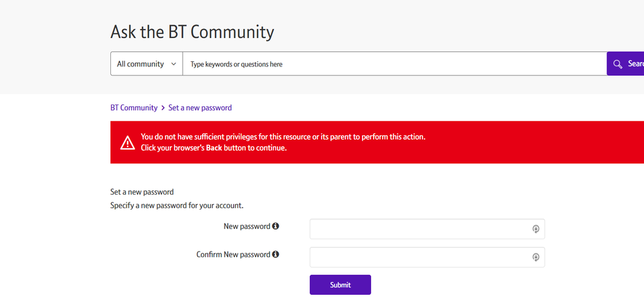644x305 pixels.
Task: Click the breadcrumb chevron separator after BT Community
Action: click(163, 108)
